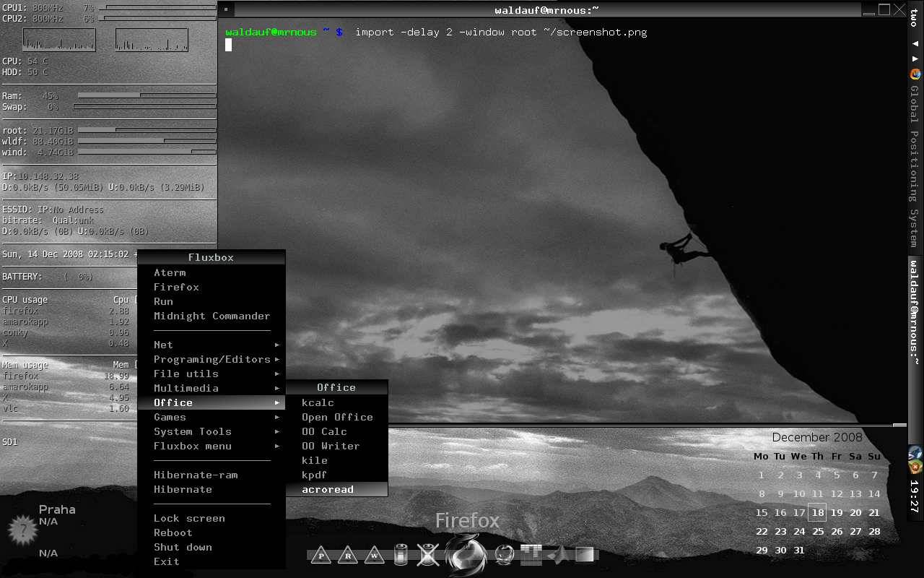Open the battery monitor icon in the dock
This screenshot has width=924, height=578.
point(401,553)
